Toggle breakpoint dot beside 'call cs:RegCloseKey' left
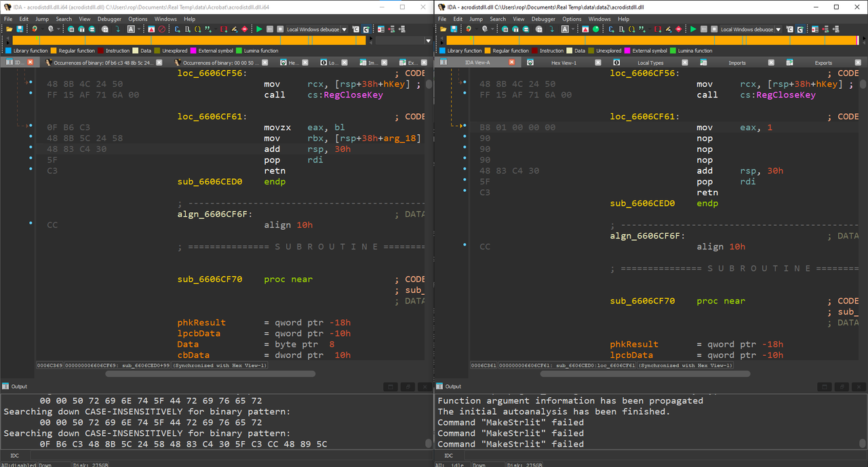The width and height of the screenshot is (868, 467). 31,94
